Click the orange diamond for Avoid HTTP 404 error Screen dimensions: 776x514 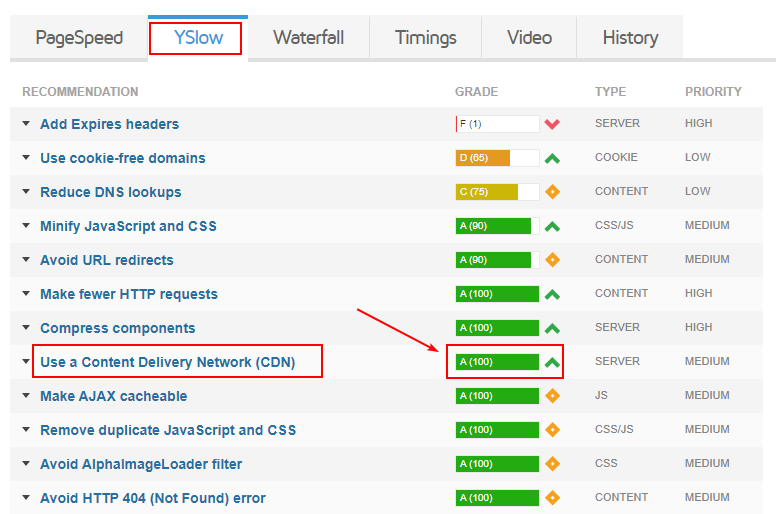coord(552,498)
